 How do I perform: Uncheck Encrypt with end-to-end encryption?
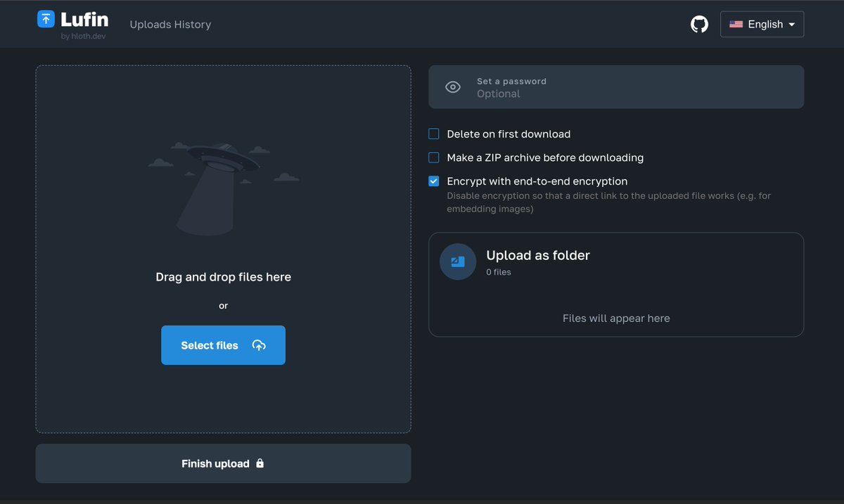(x=434, y=181)
